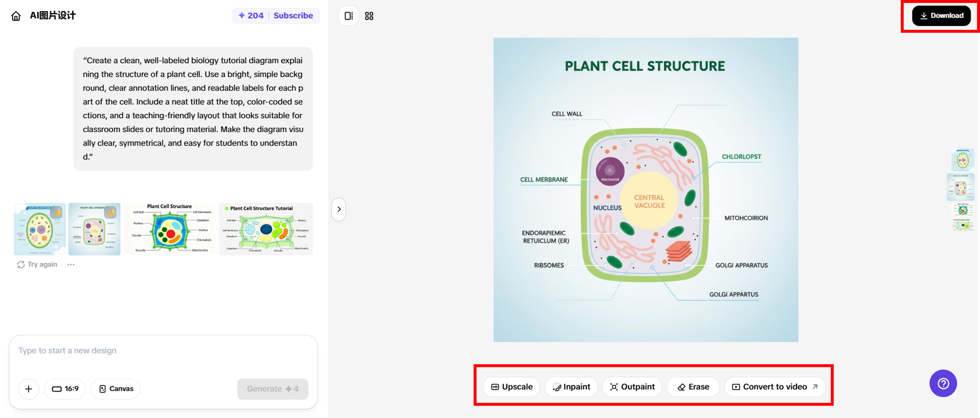The width and height of the screenshot is (980, 418).
Task: Upscale the selected image
Action: point(512,387)
